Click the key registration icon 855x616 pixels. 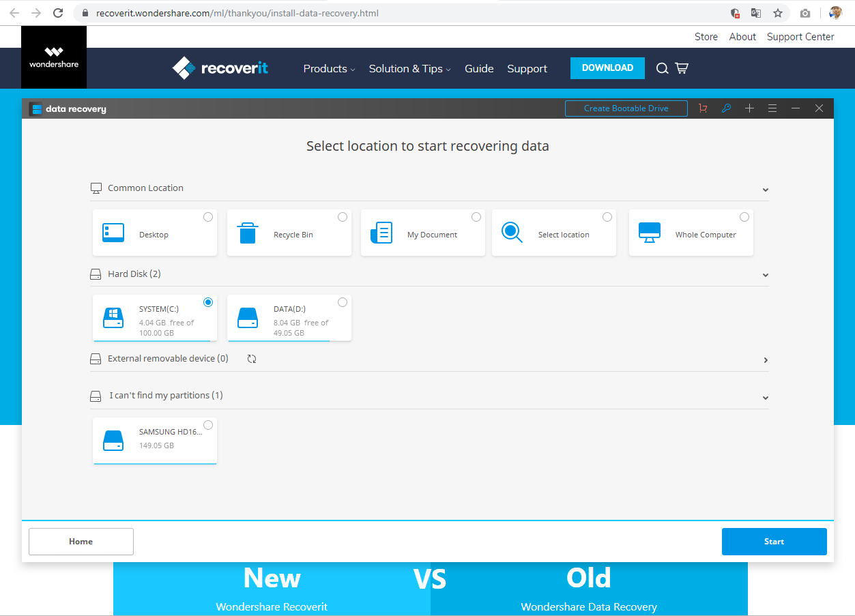click(726, 108)
